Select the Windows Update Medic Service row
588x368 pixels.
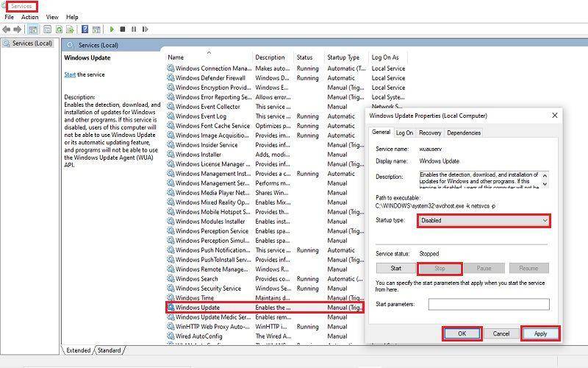click(x=265, y=317)
